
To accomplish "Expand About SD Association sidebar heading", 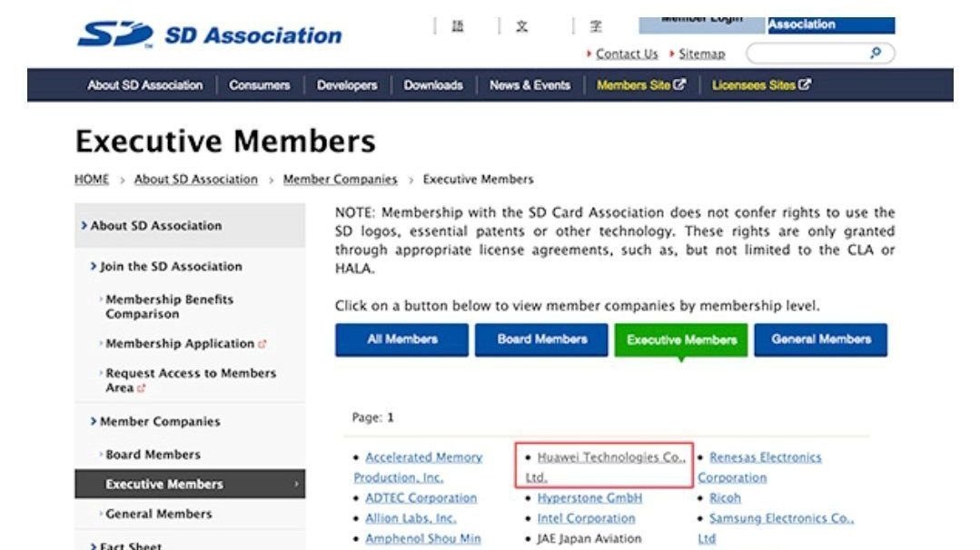I will 155,226.
